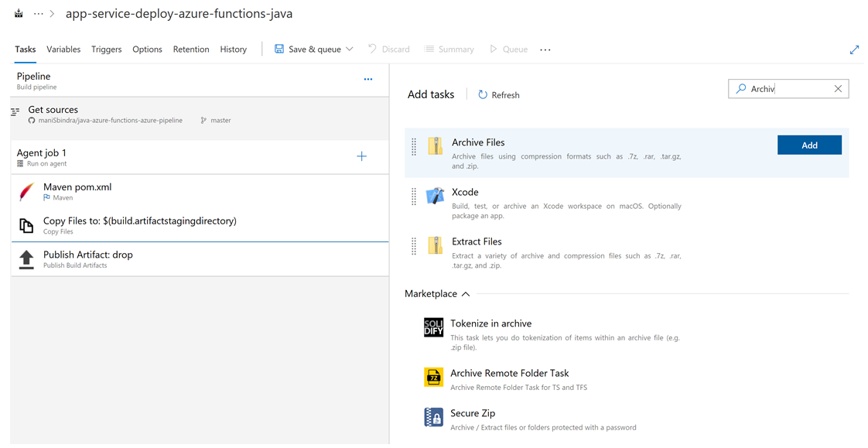Select the Options tab

pyautogui.click(x=147, y=50)
